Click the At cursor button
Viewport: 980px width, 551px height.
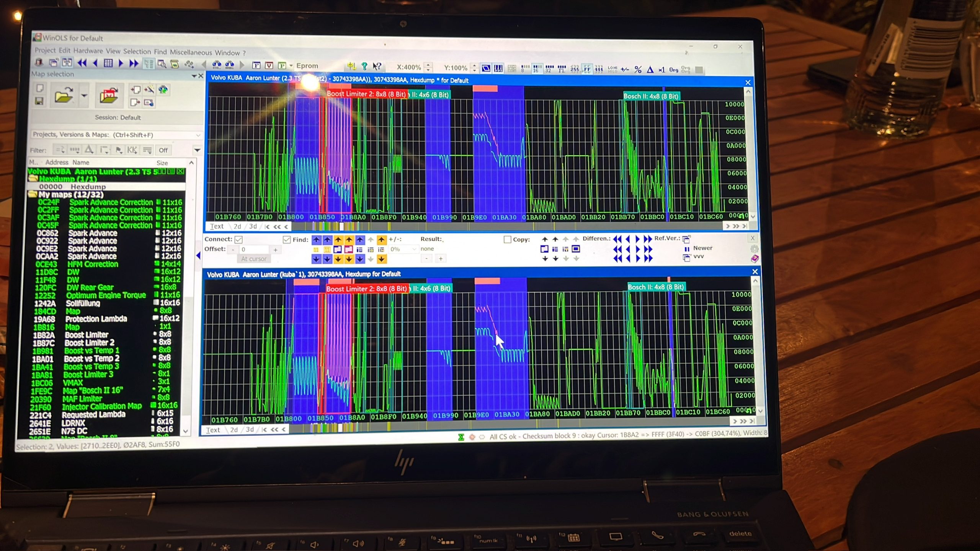click(253, 259)
